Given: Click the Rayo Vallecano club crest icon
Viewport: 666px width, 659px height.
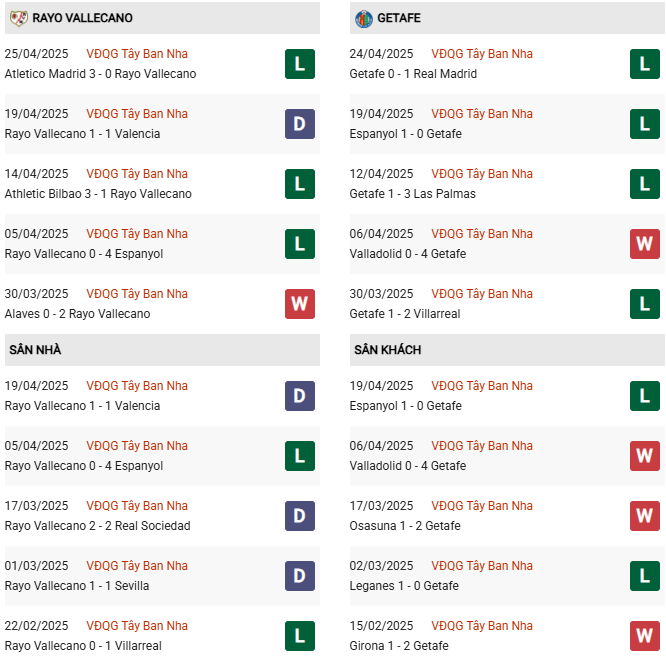Looking at the screenshot, I should [18, 18].
